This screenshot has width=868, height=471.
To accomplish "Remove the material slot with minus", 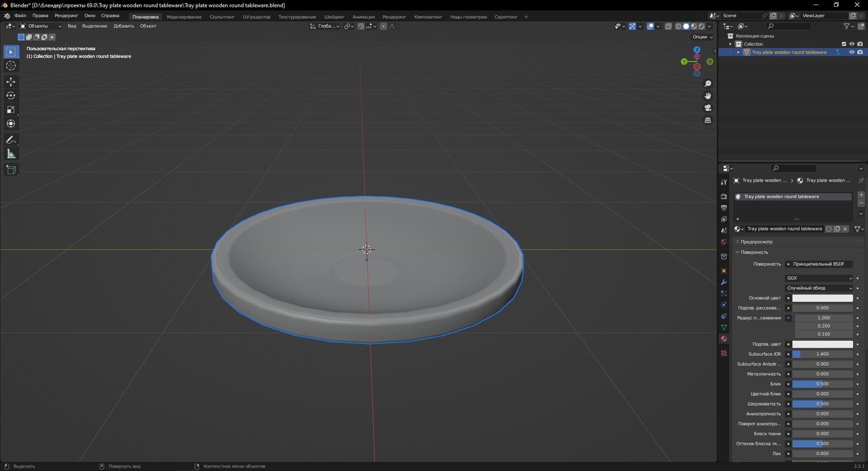I will 861,203.
